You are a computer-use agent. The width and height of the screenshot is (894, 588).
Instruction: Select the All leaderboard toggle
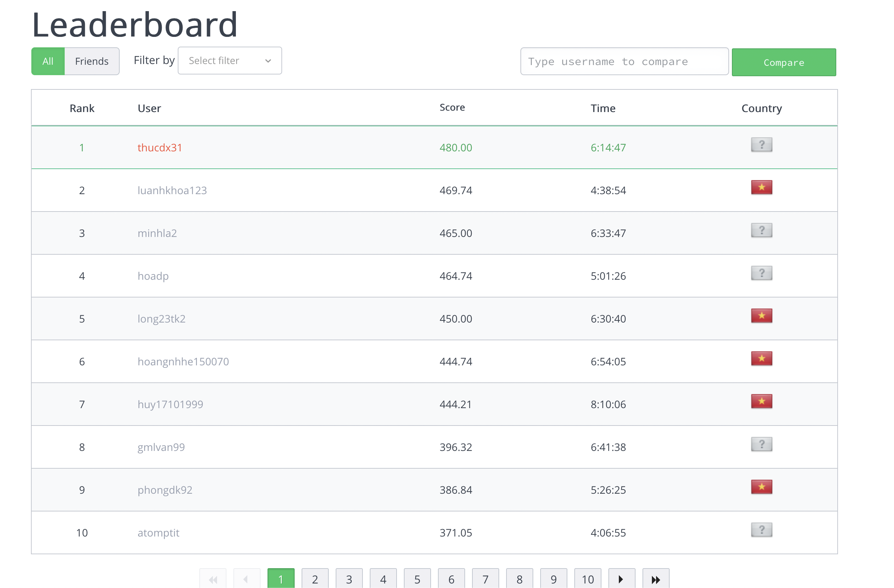(x=48, y=61)
